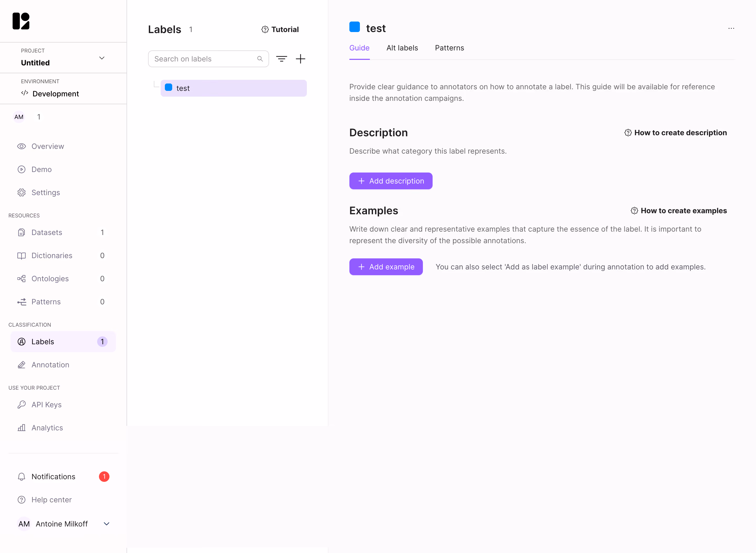Click the app logo in sidebar
Viewport: 756px width, 553px height.
[21, 21]
